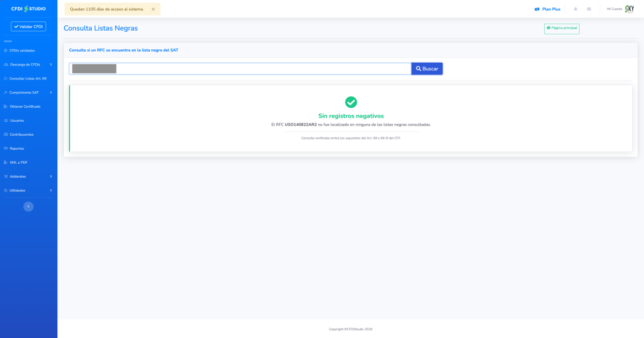The height and width of the screenshot is (338, 644).
Task: Dismiss the access days remaining alert
Action: [x=153, y=9]
